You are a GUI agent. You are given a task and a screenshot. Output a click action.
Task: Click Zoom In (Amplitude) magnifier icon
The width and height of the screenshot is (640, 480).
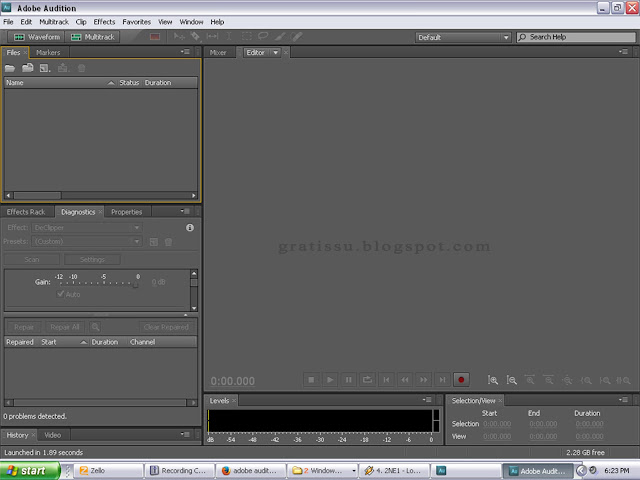pyautogui.click(x=493, y=380)
